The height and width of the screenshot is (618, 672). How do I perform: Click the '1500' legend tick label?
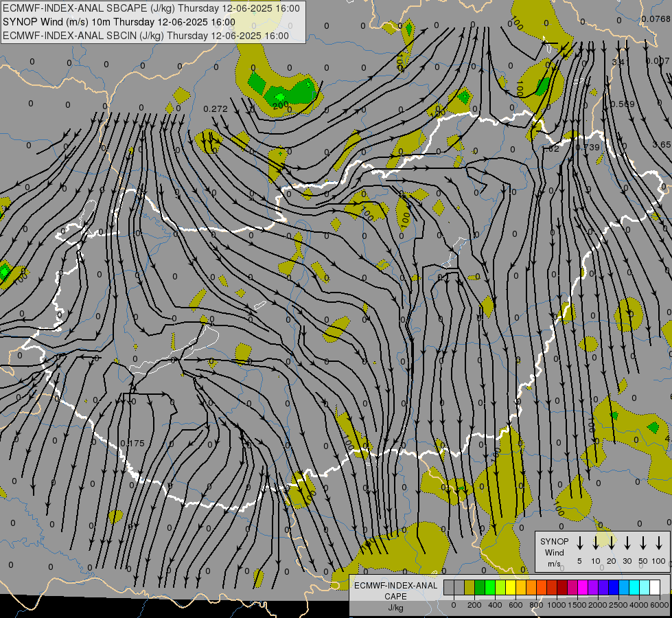pyautogui.click(x=577, y=605)
